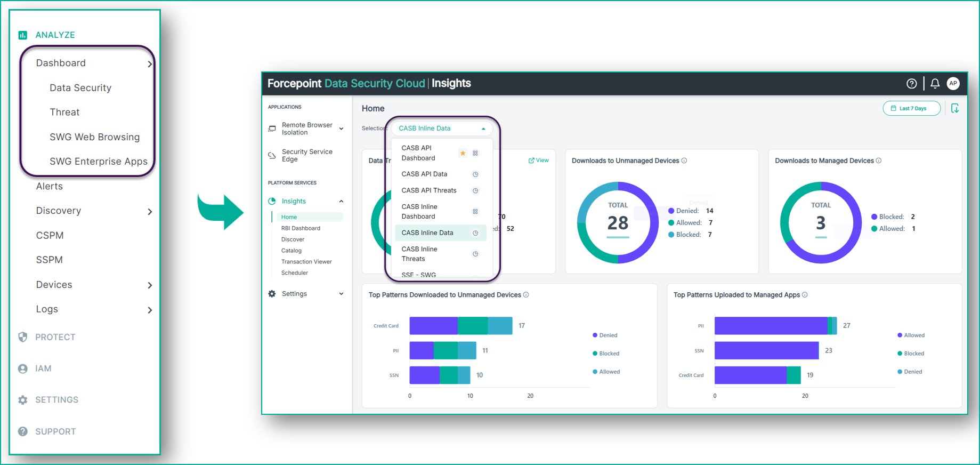Click the IAM user icon

(22, 368)
